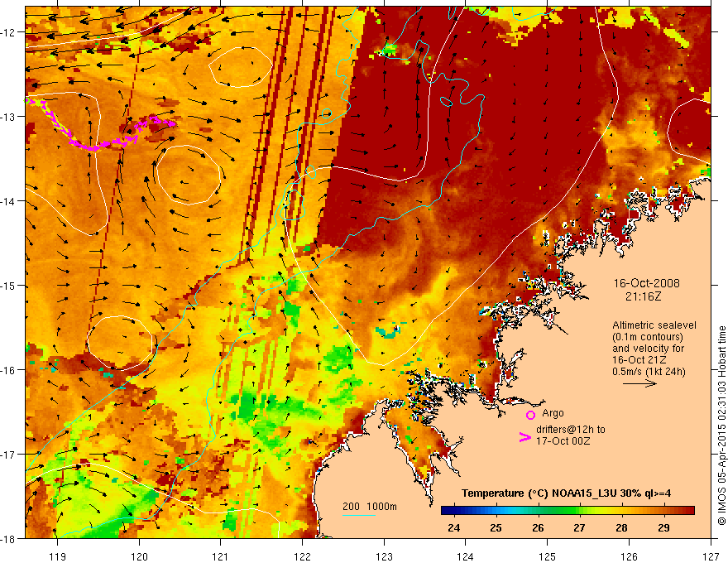728x563 pixels.
Task: Click colorbar tick label "27"
Action: (x=579, y=527)
